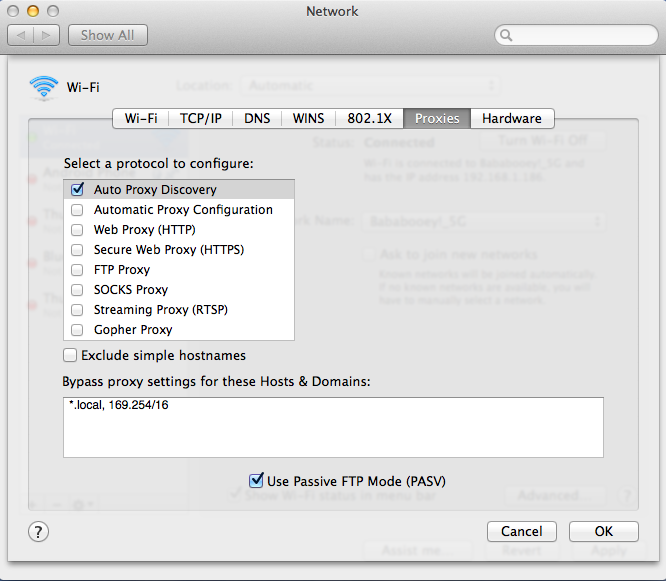This screenshot has height=581, width=666.
Task: Open the Hardware tab
Action: click(512, 118)
